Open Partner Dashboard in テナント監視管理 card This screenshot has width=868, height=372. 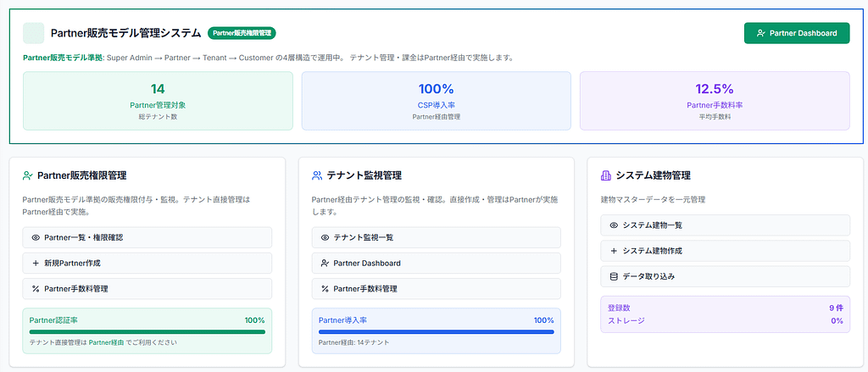pos(436,263)
